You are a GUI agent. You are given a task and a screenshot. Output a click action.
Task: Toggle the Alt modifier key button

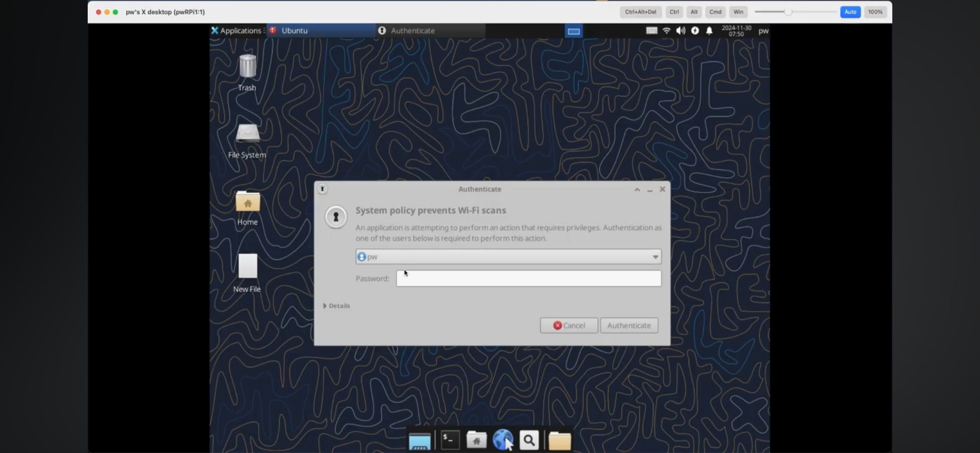(x=694, y=12)
